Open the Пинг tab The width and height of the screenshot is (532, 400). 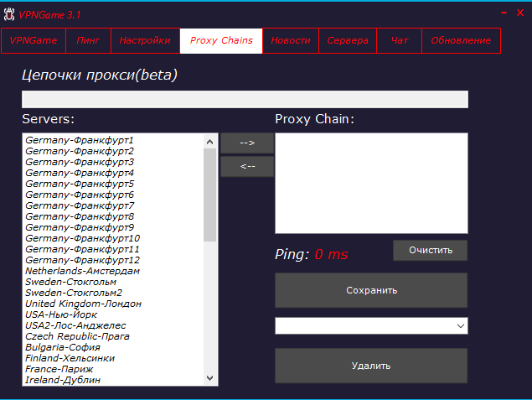pos(88,40)
